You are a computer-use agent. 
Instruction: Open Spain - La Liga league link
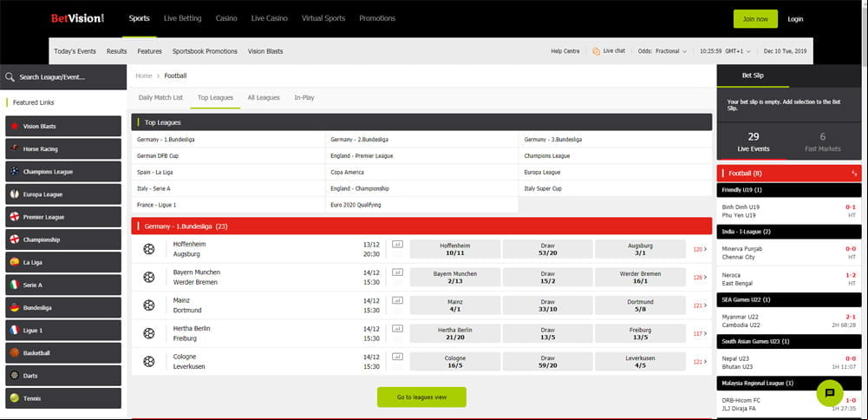pyautogui.click(x=155, y=173)
